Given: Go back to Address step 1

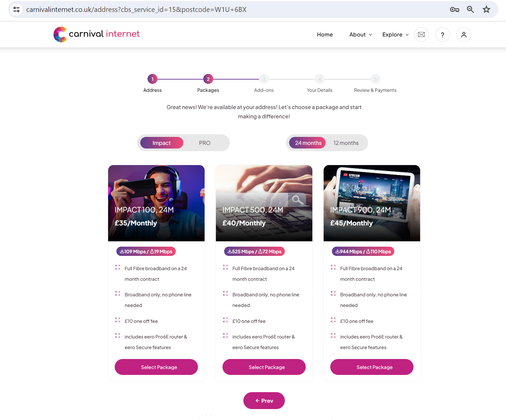Looking at the screenshot, I should coord(153,79).
